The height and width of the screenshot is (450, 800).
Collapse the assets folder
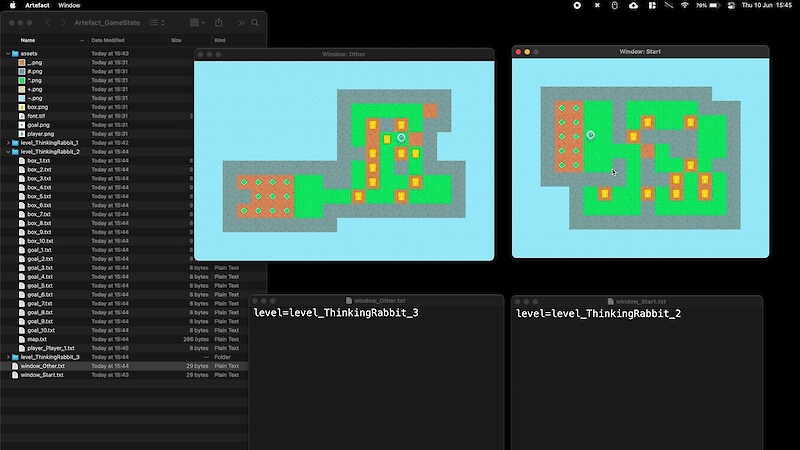[x=8, y=53]
